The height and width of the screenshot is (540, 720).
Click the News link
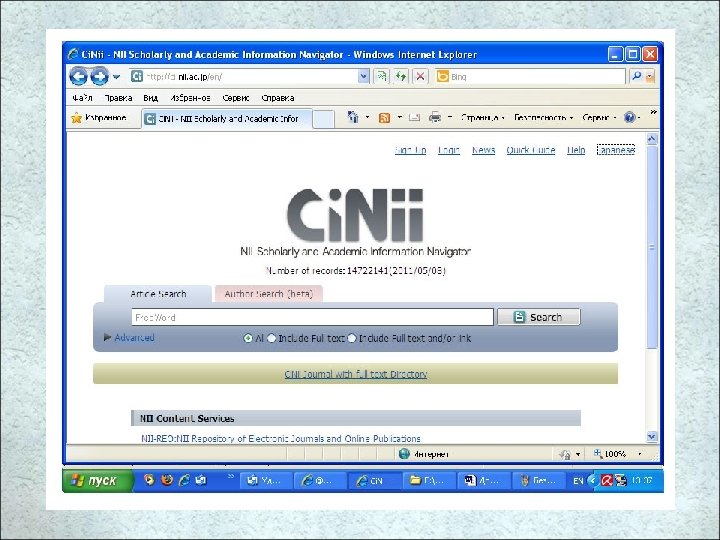484,150
